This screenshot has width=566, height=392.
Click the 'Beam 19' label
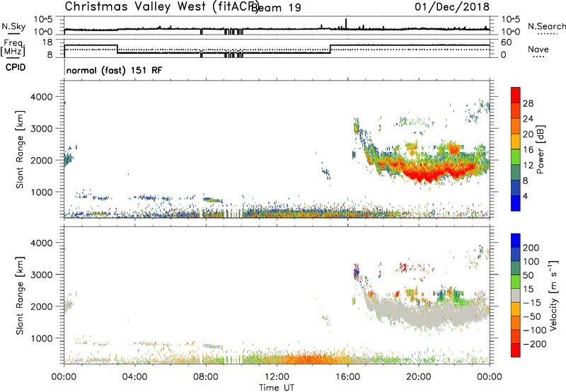tap(276, 8)
